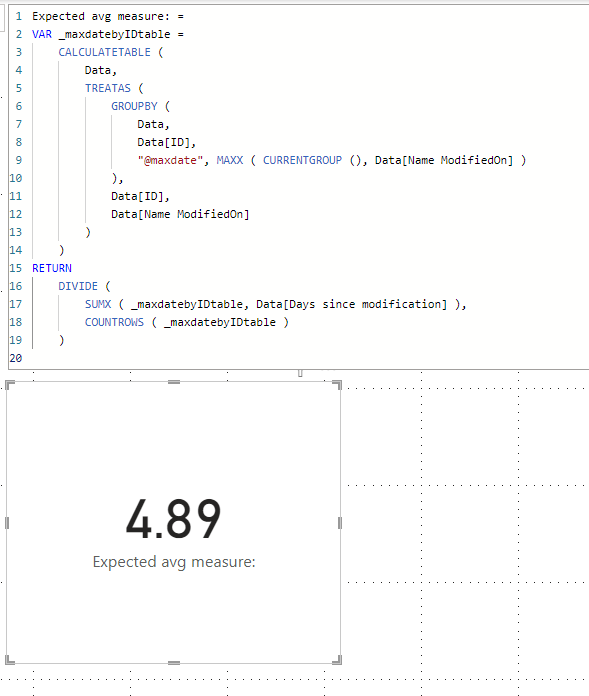Click the COUNTROWS function keyword

115,322
